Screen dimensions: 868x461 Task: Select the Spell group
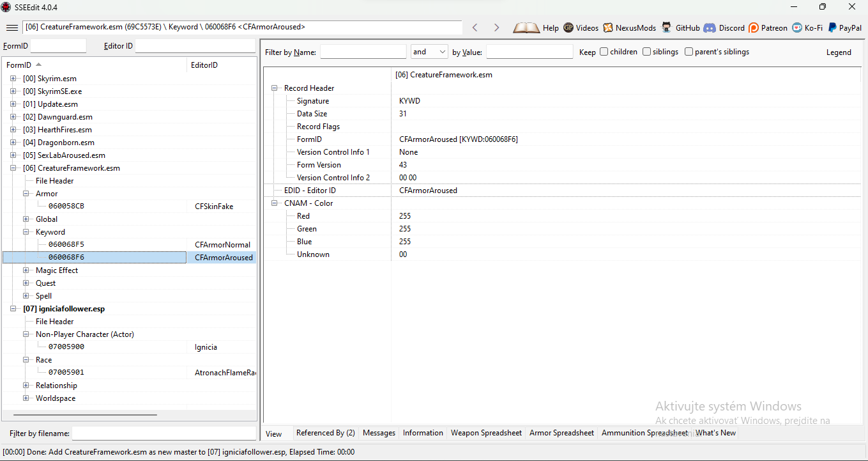pyautogui.click(x=44, y=296)
